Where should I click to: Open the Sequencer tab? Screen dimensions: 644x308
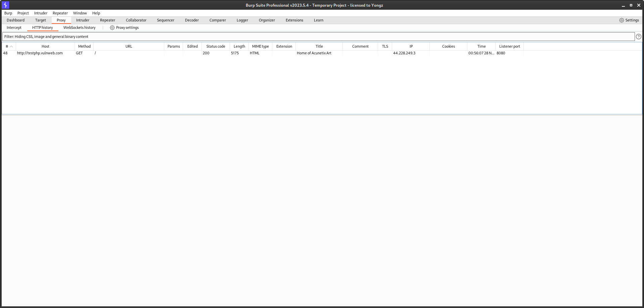pos(166,20)
